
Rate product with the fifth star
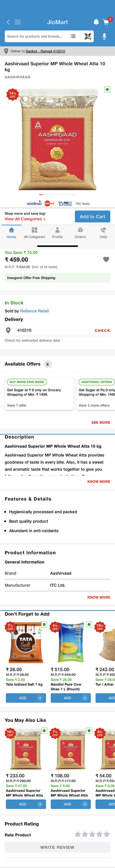[106, 835]
